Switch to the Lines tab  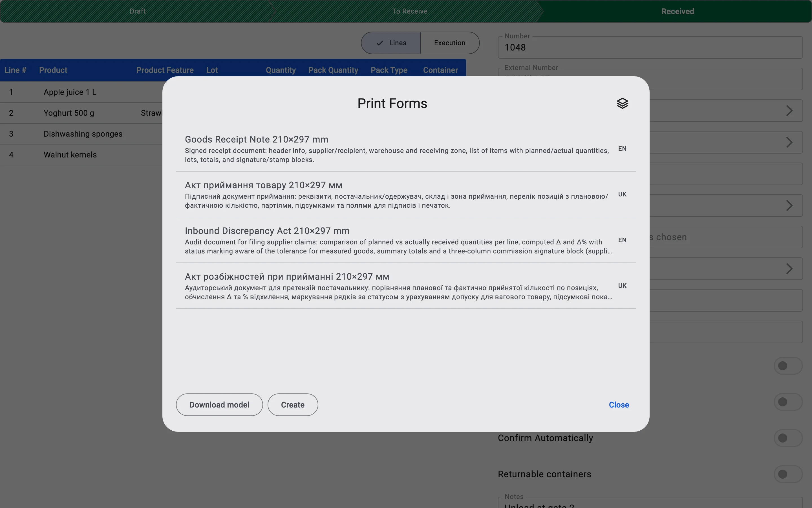pyautogui.click(x=390, y=43)
